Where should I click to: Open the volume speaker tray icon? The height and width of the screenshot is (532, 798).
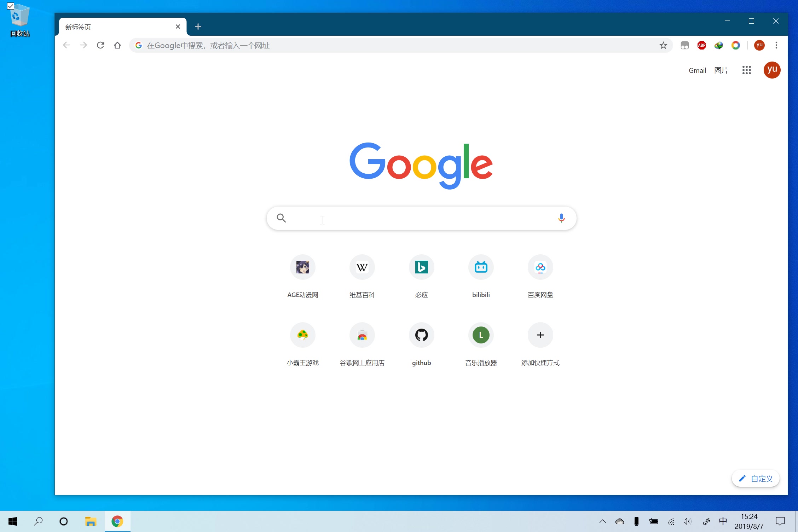[x=688, y=521]
